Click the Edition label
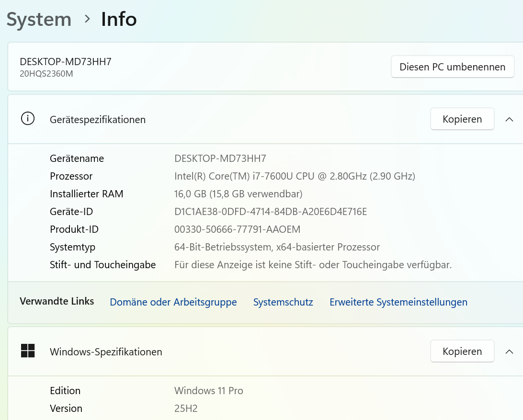 (65, 391)
